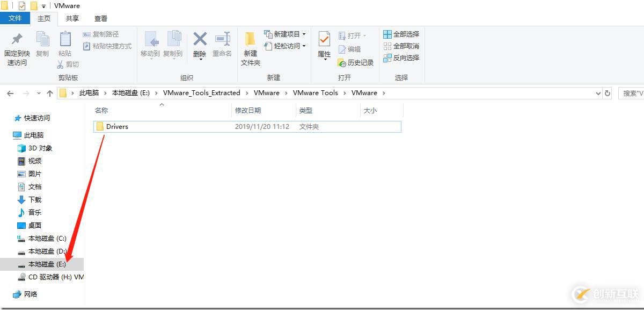Click title bar properties checkmark icon

[22, 6]
